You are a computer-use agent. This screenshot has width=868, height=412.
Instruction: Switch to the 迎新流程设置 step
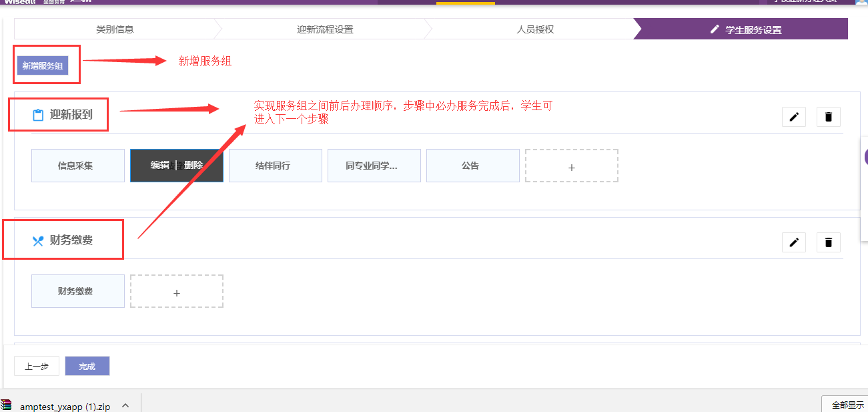325,29
